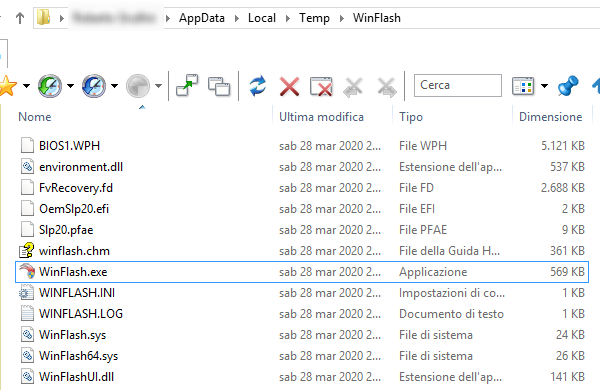The height and width of the screenshot is (390, 600).
Task: Click the WinFlash.exe file icon
Action: (27, 271)
